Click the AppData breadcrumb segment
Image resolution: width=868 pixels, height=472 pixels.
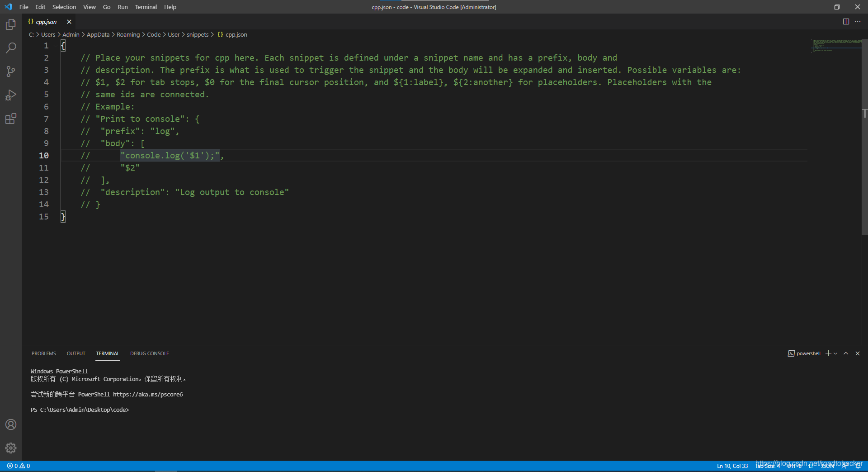98,35
